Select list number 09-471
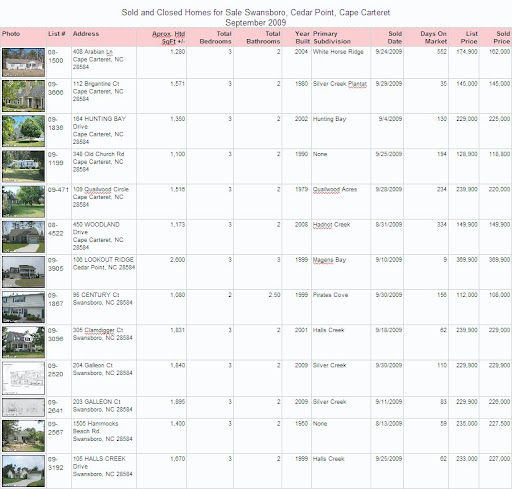The width and height of the screenshot is (512, 489). tap(58, 189)
